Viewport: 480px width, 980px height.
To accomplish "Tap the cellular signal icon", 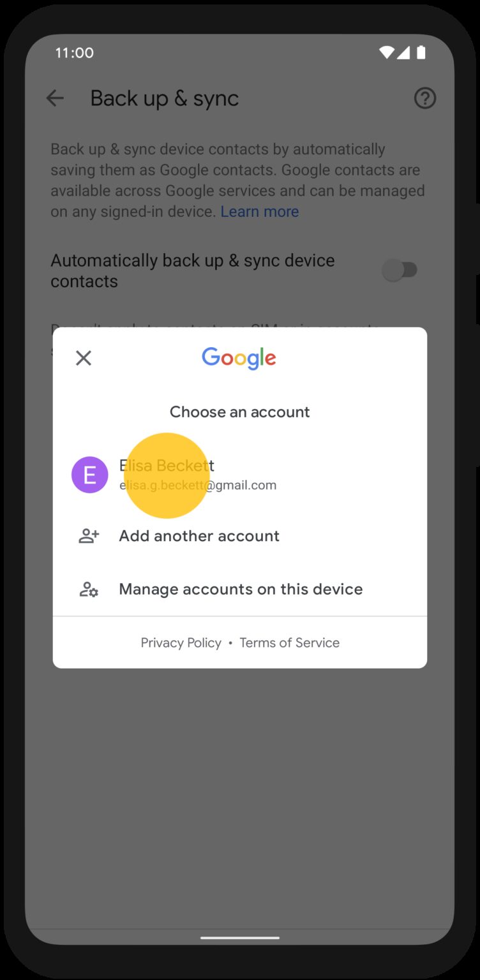I will 403,52.
